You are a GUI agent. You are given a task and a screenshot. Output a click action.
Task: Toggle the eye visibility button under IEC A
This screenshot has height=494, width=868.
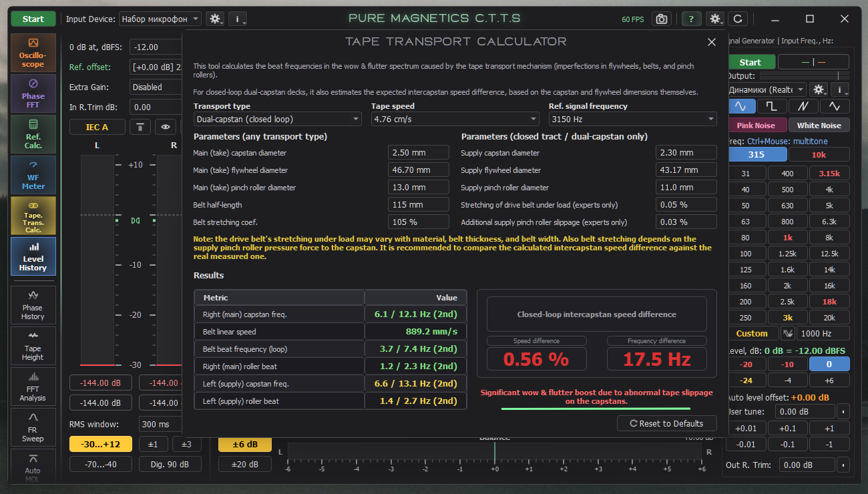tap(166, 127)
